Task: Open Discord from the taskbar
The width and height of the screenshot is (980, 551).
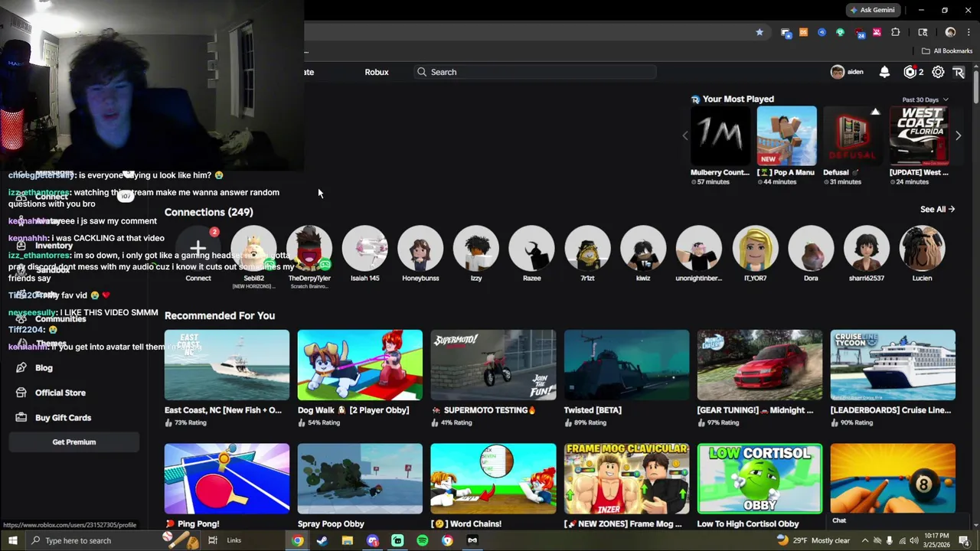Action: pyautogui.click(x=372, y=540)
